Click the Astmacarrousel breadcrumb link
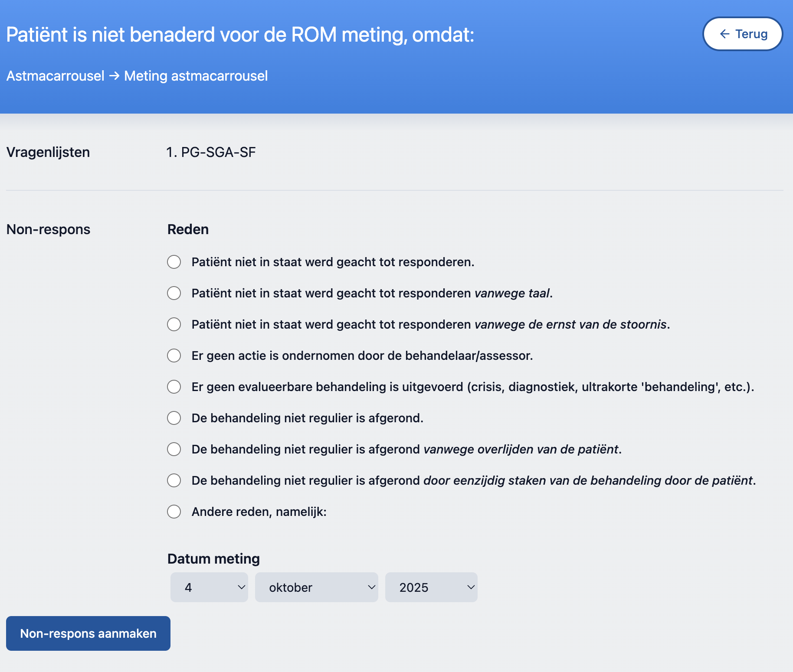This screenshot has height=672, width=793. [x=55, y=76]
